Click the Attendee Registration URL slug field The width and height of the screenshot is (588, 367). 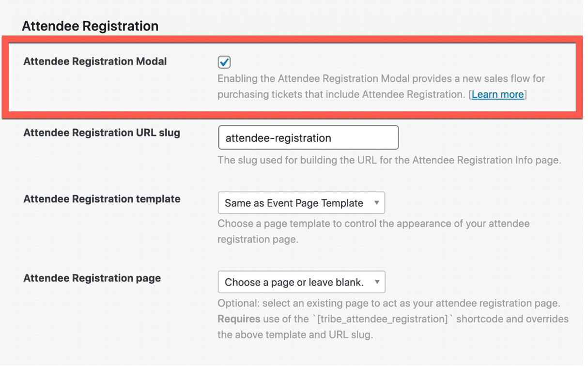coord(308,138)
